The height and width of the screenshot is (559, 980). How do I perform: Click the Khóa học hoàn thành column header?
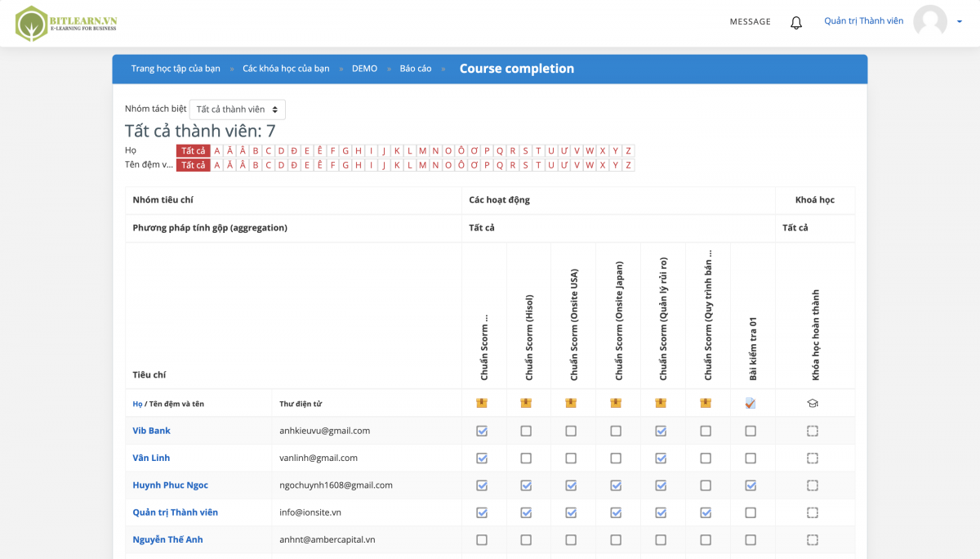(815, 335)
